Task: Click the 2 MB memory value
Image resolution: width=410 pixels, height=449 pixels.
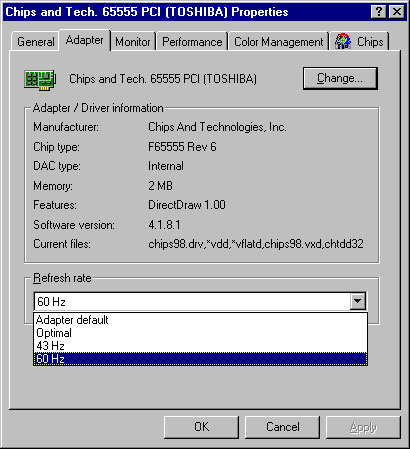Action: pos(160,186)
